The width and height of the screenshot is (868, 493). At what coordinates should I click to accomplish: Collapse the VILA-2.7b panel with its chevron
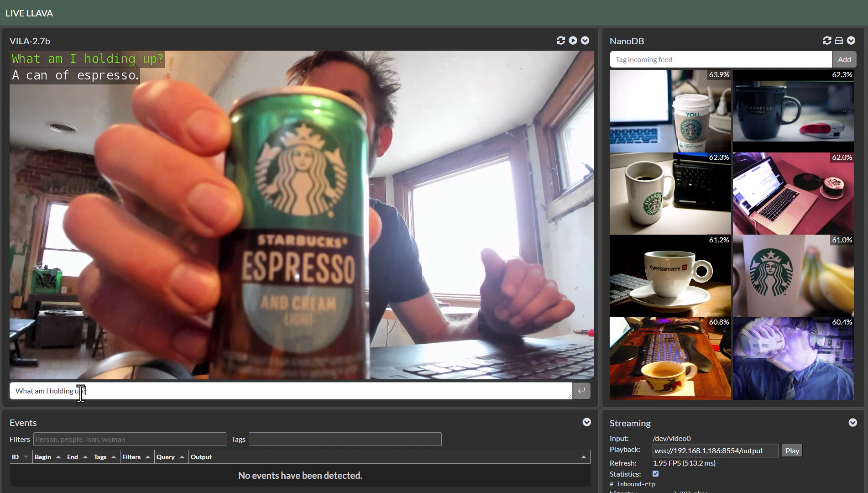click(585, 41)
